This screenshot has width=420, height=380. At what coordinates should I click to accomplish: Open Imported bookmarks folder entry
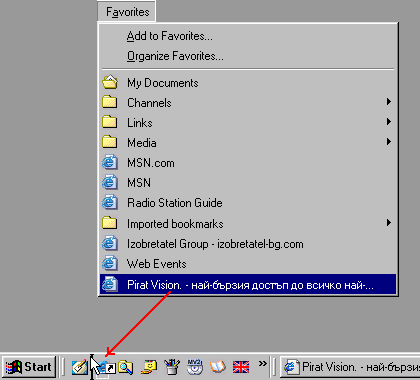click(x=248, y=224)
